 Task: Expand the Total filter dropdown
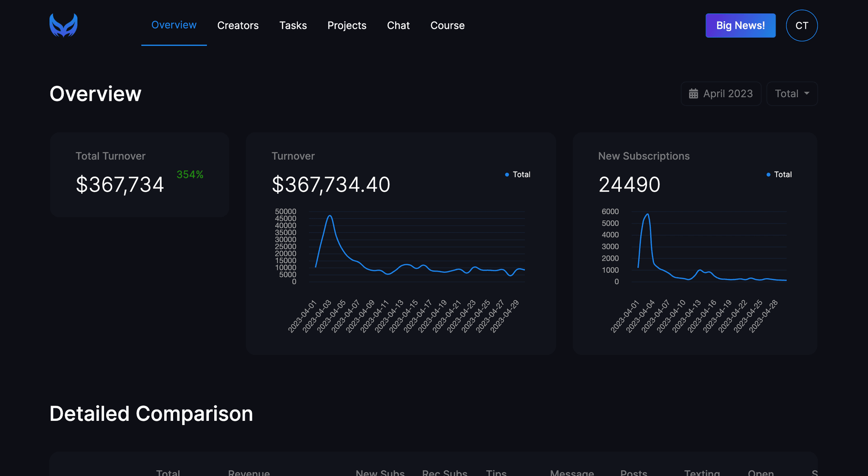(792, 94)
